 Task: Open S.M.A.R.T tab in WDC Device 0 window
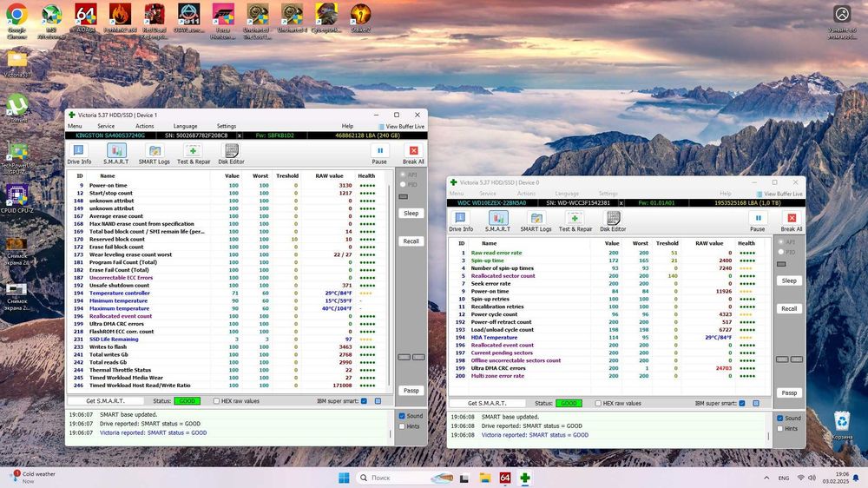tap(498, 221)
